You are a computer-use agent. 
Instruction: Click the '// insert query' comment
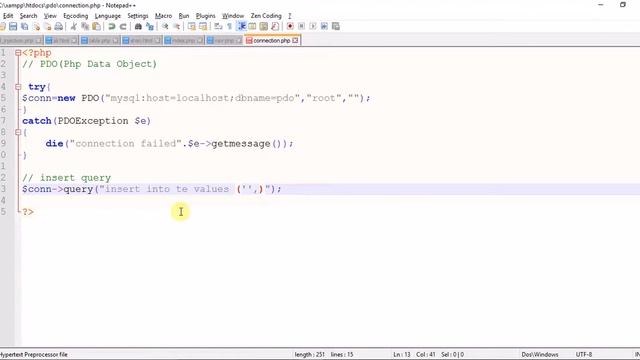[67, 178]
